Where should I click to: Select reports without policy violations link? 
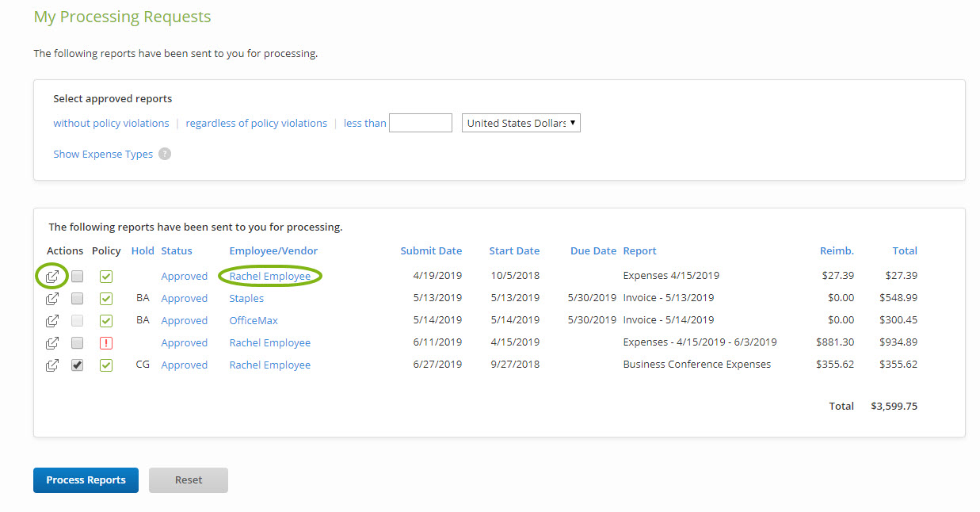[111, 123]
